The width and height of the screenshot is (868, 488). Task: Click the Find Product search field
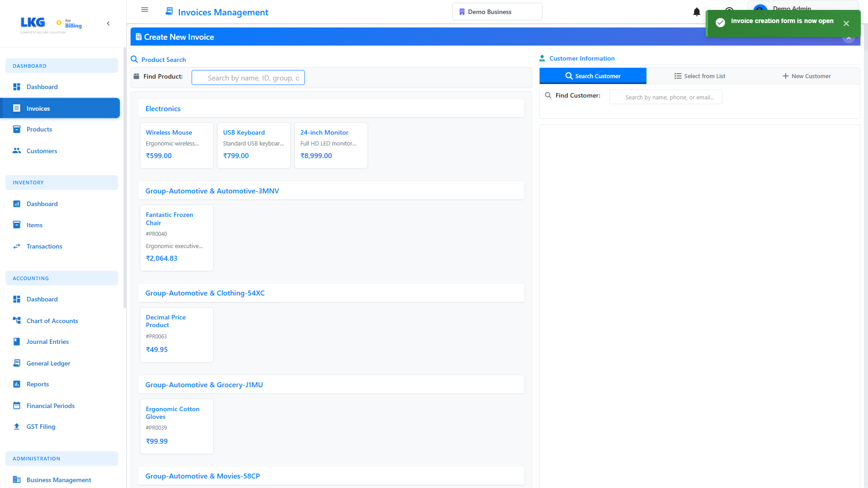(248, 77)
